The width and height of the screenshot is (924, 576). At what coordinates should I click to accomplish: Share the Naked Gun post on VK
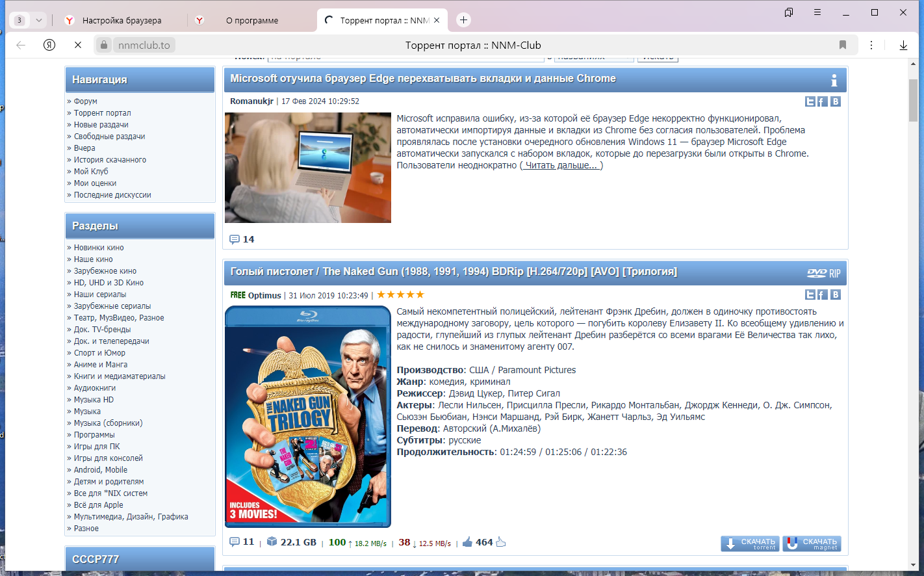pyautogui.click(x=836, y=295)
